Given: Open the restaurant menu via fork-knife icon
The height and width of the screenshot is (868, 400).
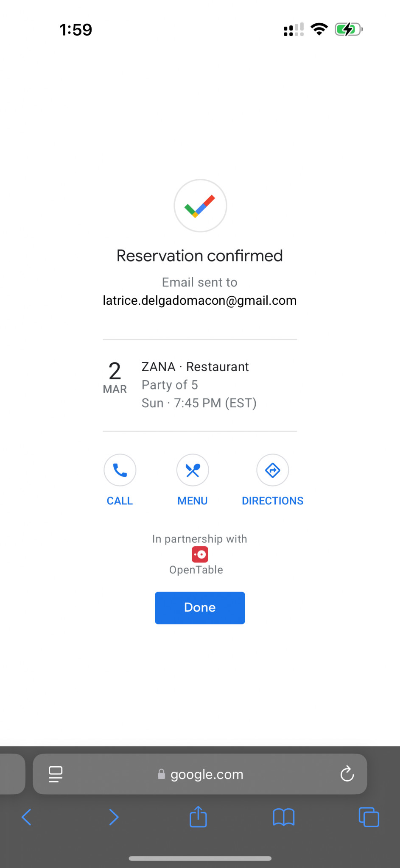Looking at the screenshot, I should [193, 470].
